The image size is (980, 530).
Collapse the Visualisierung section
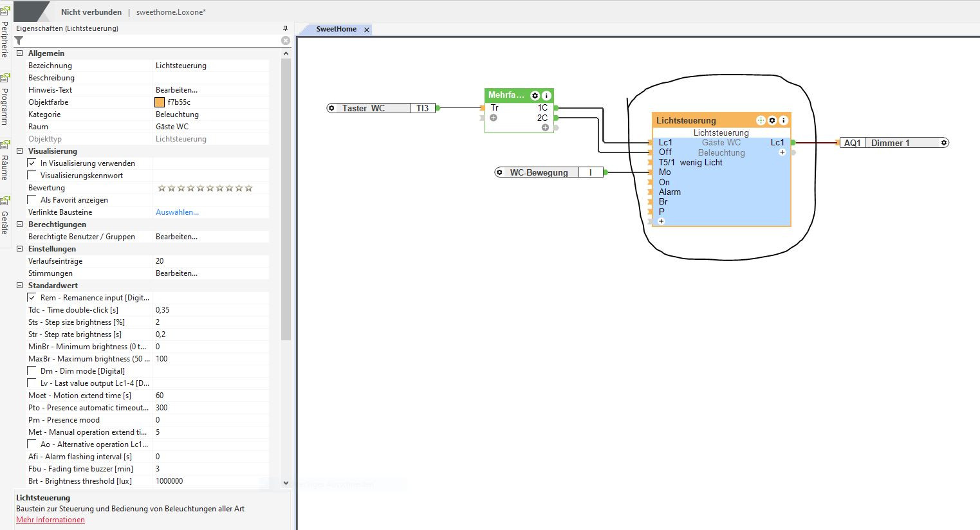coord(19,151)
